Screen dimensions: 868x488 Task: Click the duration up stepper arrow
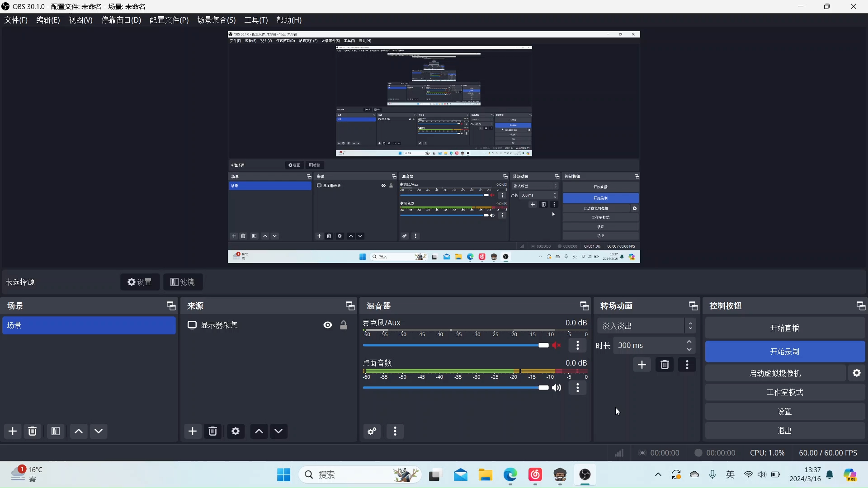pyautogui.click(x=689, y=342)
